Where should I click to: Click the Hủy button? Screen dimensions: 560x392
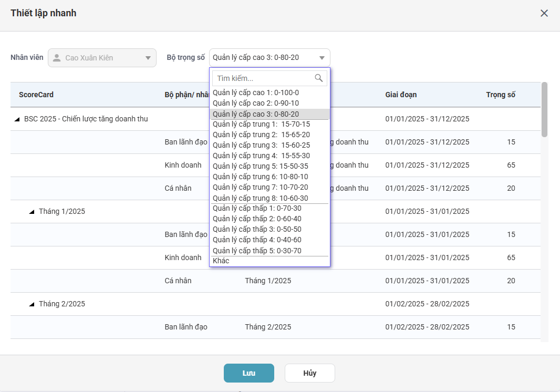click(x=309, y=373)
